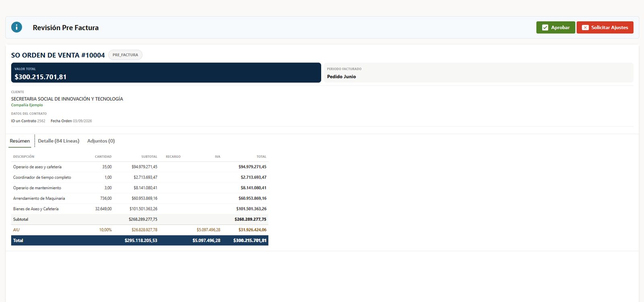Click the SO ORDEN DE VENTA #10004 heading
Screen dimensions: 644x302
pyautogui.click(x=58, y=55)
